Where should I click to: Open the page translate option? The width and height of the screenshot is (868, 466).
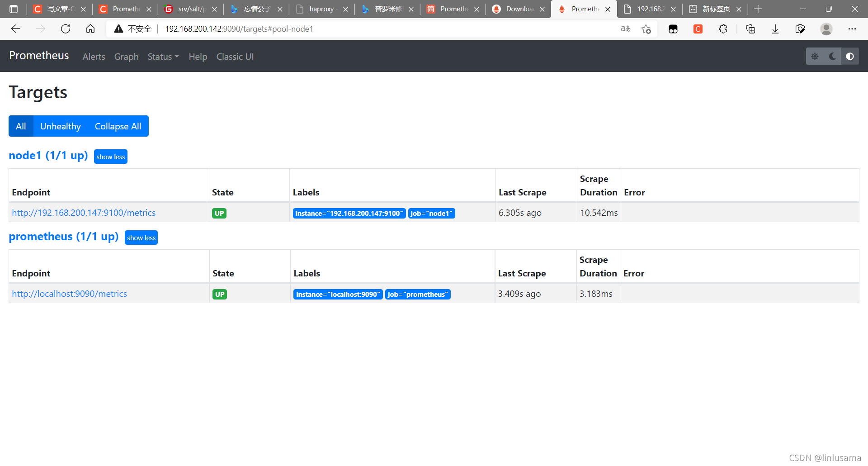point(626,29)
